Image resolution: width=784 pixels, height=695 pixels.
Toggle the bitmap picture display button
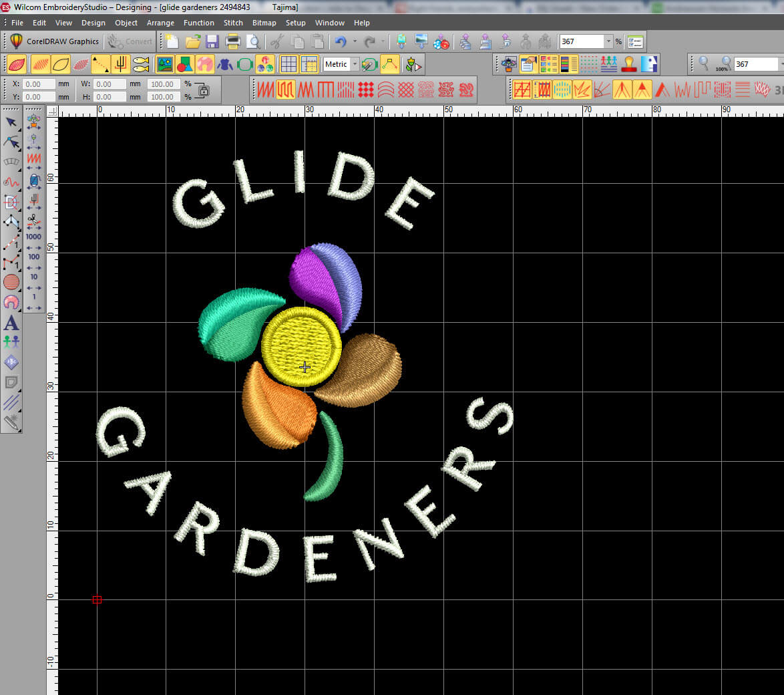[x=164, y=64]
